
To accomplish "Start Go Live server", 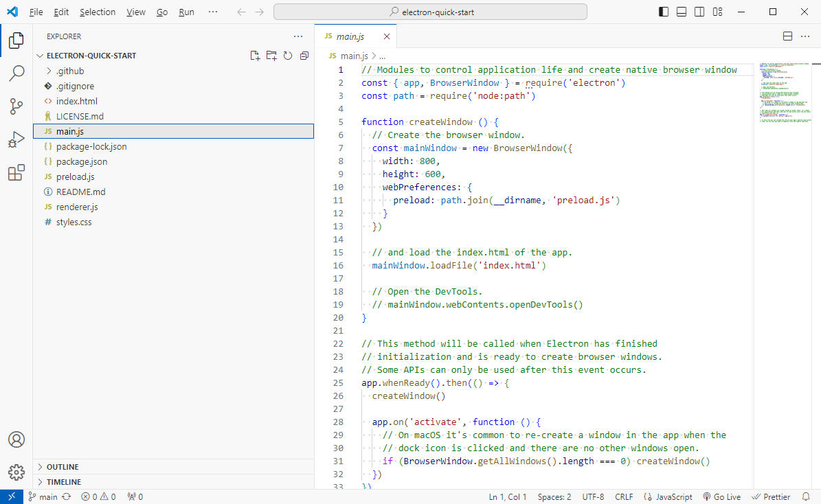I will pyautogui.click(x=721, y=496).
